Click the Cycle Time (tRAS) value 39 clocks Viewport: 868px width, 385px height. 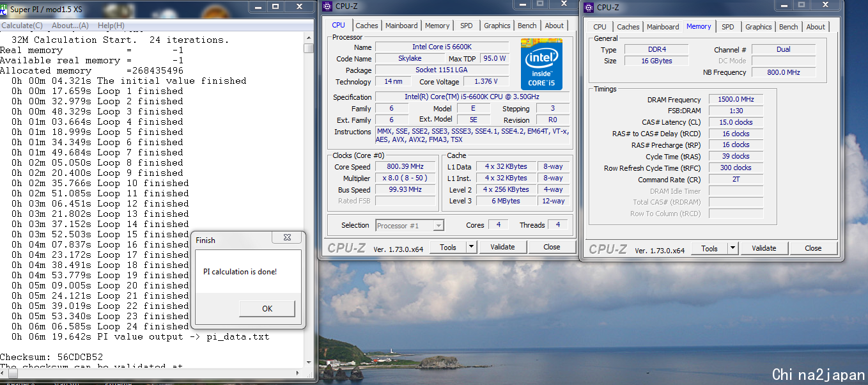pyautogui.click(x=736, y=156)
